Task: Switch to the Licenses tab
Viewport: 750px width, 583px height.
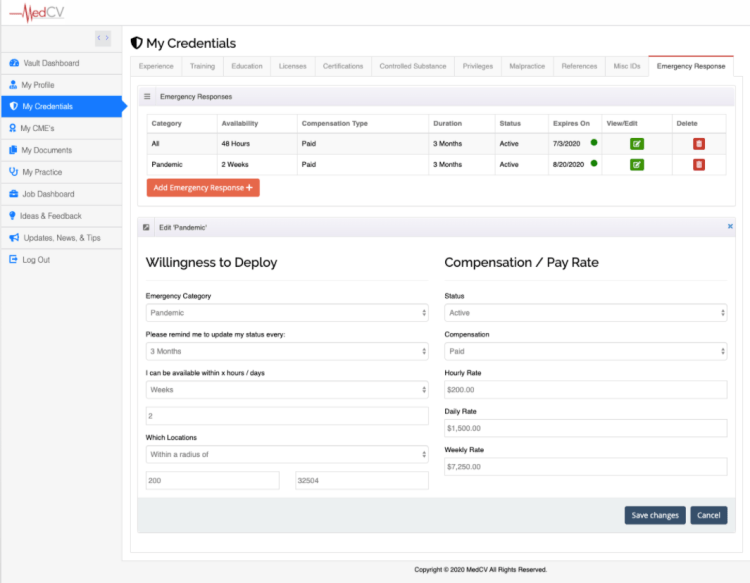Action: tap(293, 66)
